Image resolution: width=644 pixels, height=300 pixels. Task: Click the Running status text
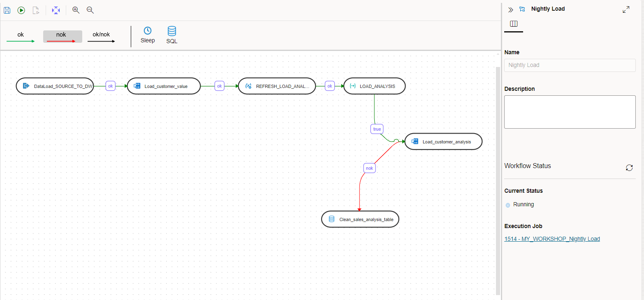click(x=524, y=204)
